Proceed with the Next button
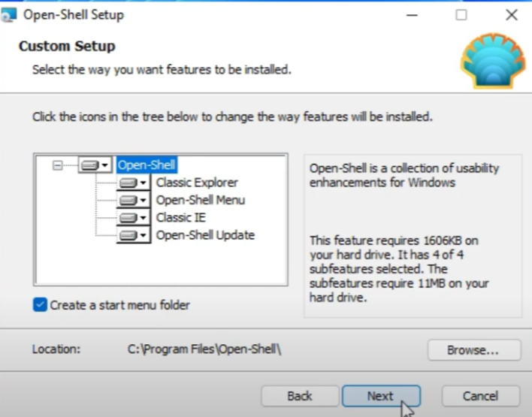This screenshot has width=532, height=417. (x=381, y=396)
